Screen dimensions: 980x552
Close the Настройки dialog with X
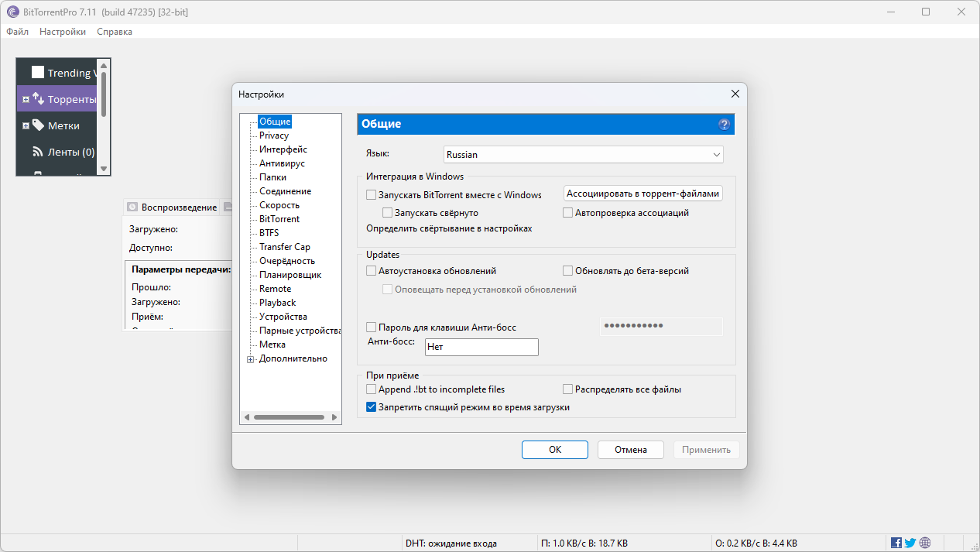click(x=735, y=94)
